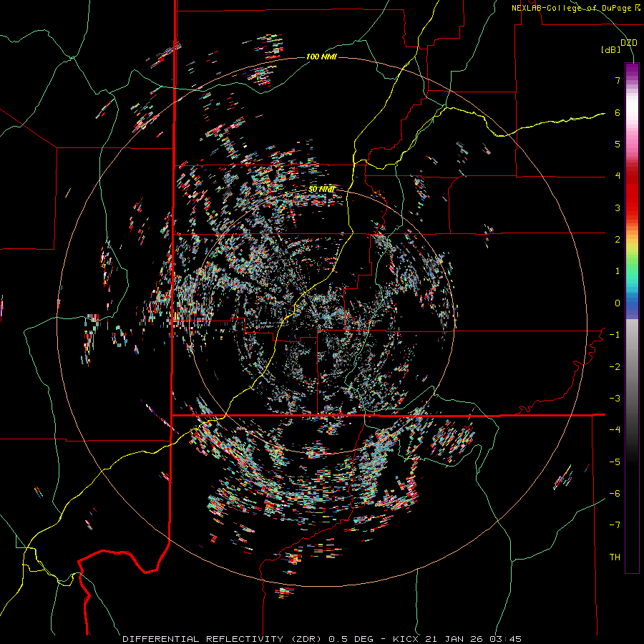644x644 pixels.
Task: Click the -6 value on color scale
Action: (x=615, y=494)
